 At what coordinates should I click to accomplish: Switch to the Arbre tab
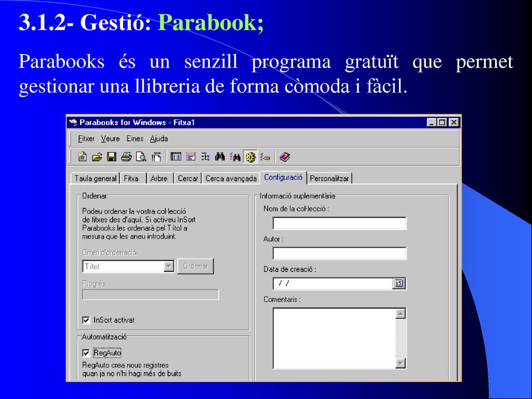159,179
